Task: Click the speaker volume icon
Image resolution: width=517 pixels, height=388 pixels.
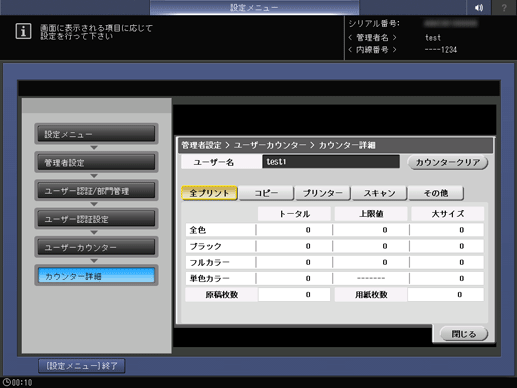Action: 479,7
